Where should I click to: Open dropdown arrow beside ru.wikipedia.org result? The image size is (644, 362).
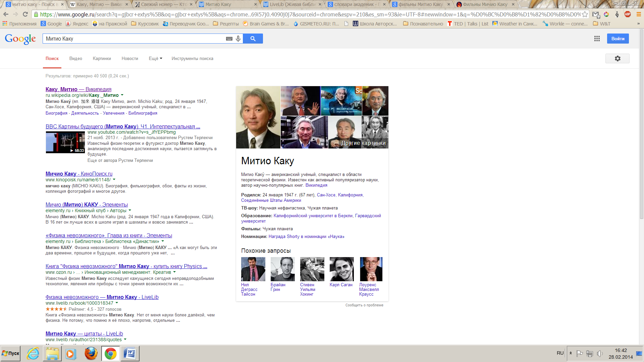point(122,95)
